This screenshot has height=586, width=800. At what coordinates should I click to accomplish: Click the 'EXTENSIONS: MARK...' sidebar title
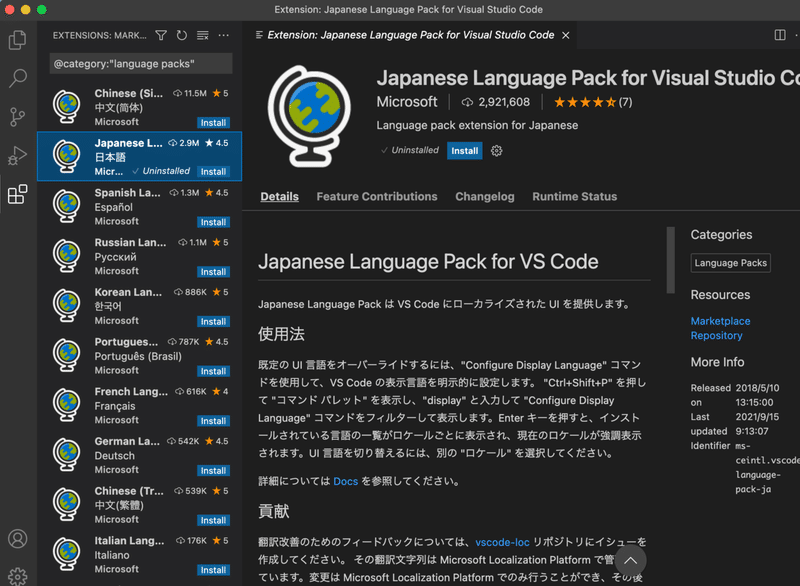pyautogui.click(x=99, y=35)
